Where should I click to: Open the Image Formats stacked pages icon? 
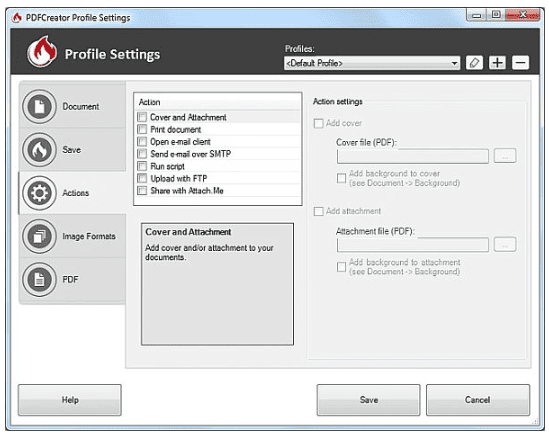(x=39, y=236)
